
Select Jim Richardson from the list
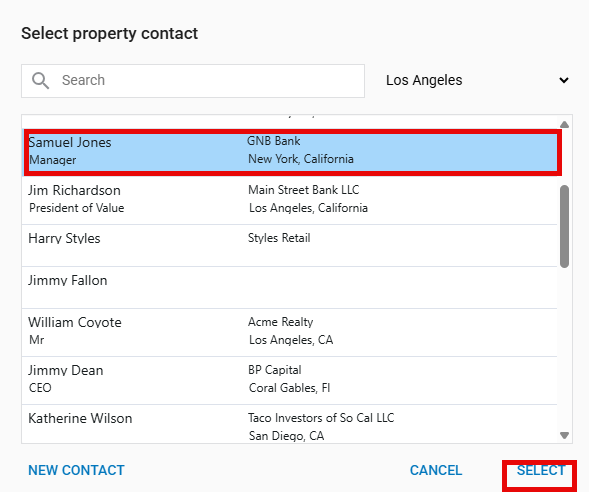[289, 199]
